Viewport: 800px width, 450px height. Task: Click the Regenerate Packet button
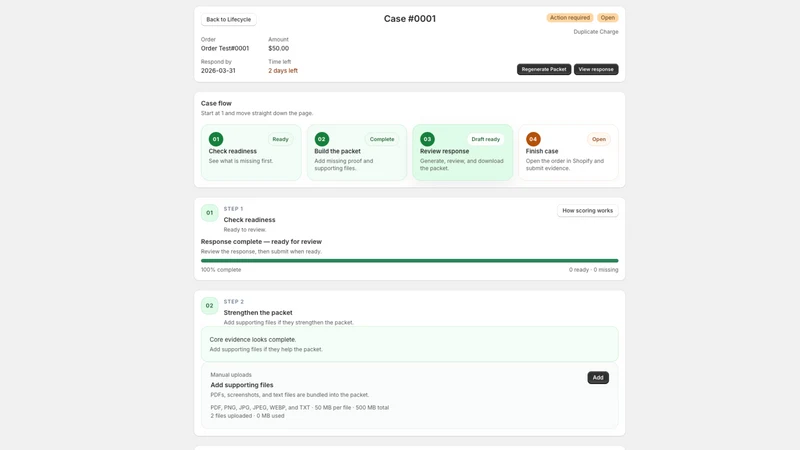click(x=544, y=69)
